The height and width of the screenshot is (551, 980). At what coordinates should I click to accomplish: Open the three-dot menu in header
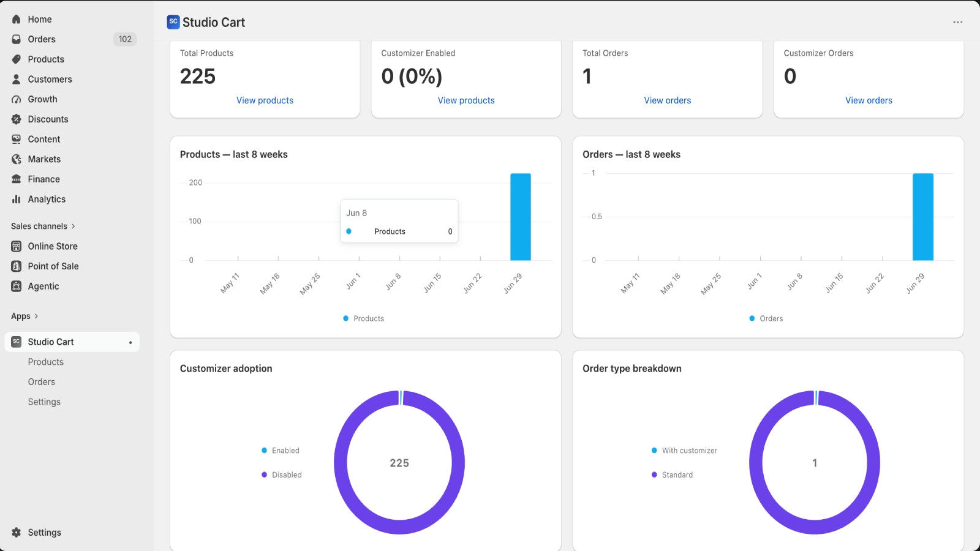point(958,22)
